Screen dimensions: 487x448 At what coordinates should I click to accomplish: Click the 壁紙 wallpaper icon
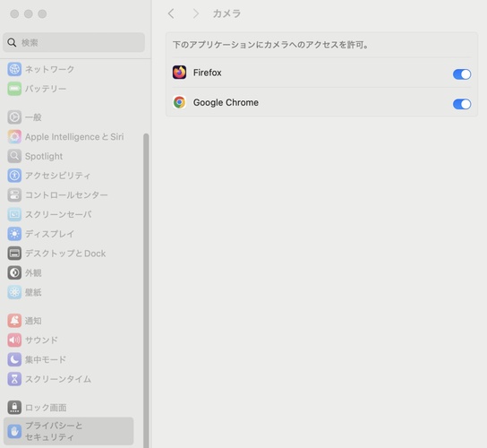pyautogui.click(x=14, y=292)
